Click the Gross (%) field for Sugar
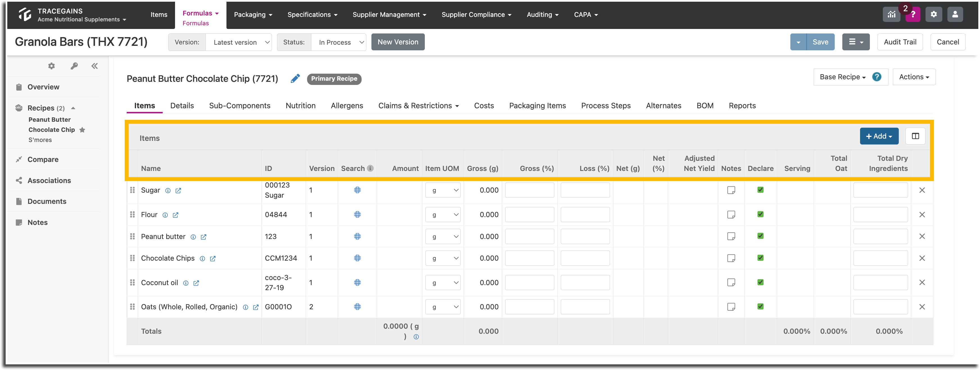 pyautogui.click(x=529, y=190)
